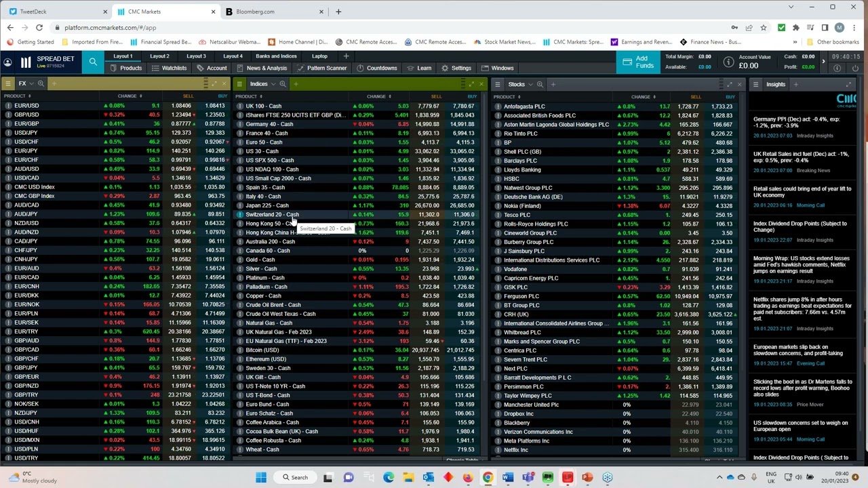Expand the Indices panel to full size

[x=471, y=84]
